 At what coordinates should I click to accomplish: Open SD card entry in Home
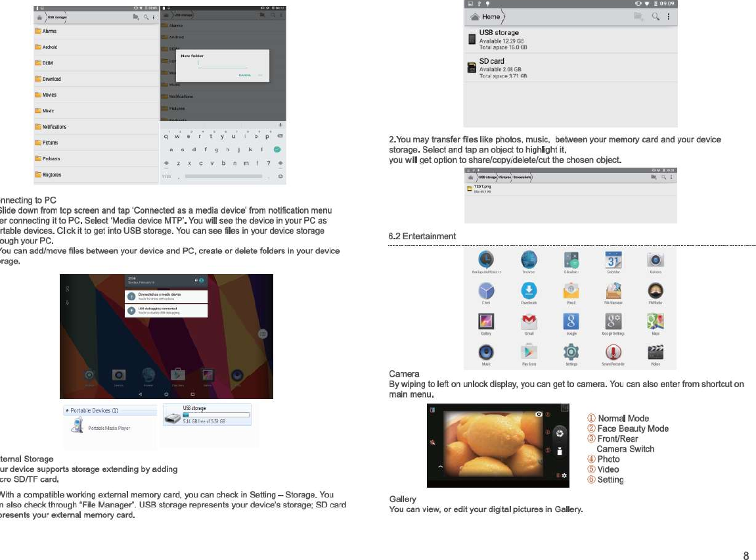[x=570, y=68]
